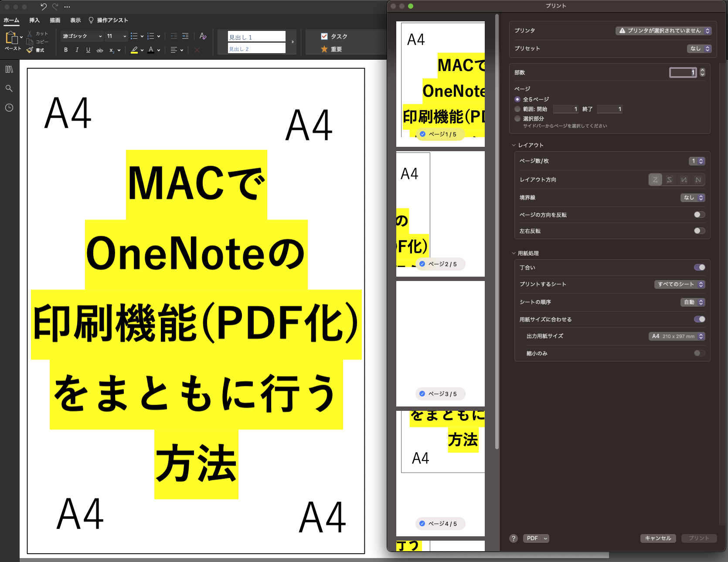Apply Underline formatting to text

(x=88, y=50)
